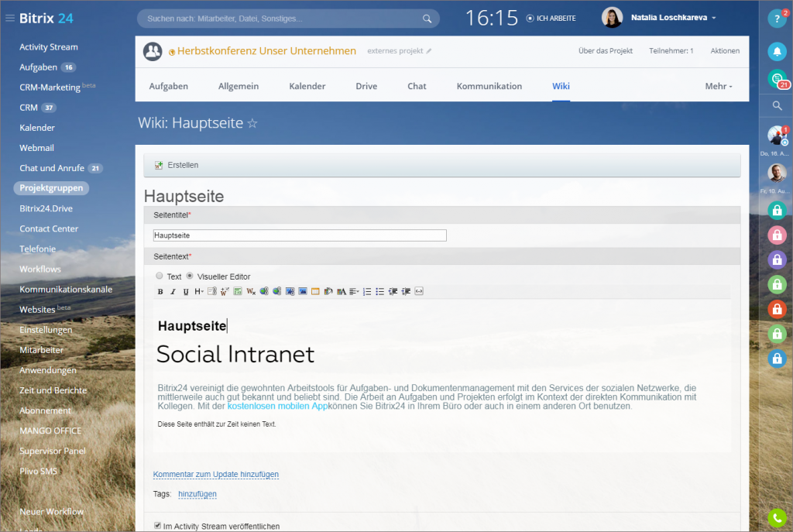Open text alignment dropdown in toolbar
This screenshot has height=532, width=793.
pos(354,291)
